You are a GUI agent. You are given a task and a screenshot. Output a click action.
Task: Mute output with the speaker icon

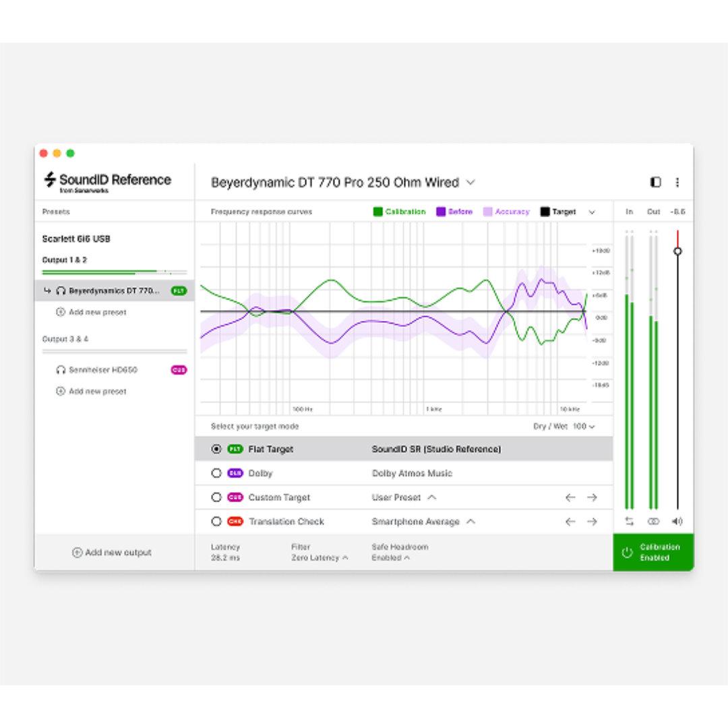pos(677,521)
